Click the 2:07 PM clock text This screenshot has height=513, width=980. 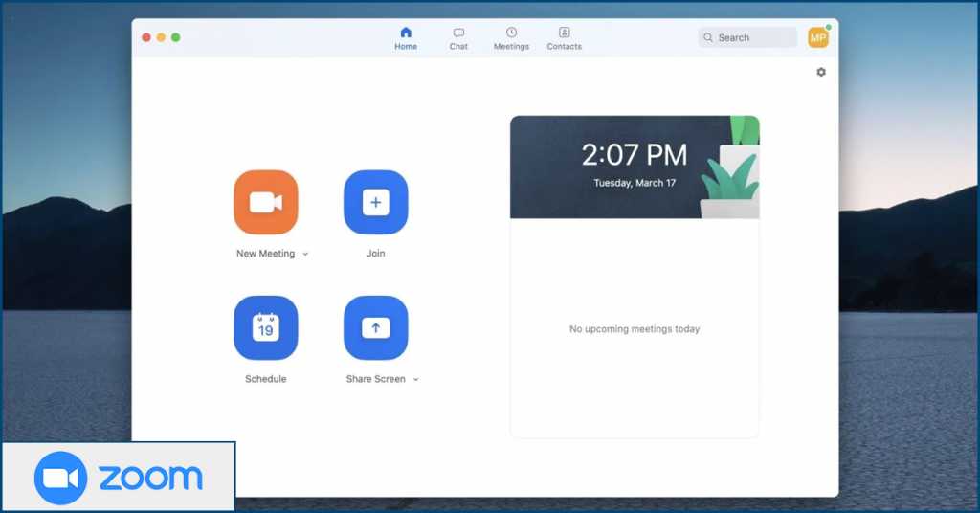coord(635,155)
